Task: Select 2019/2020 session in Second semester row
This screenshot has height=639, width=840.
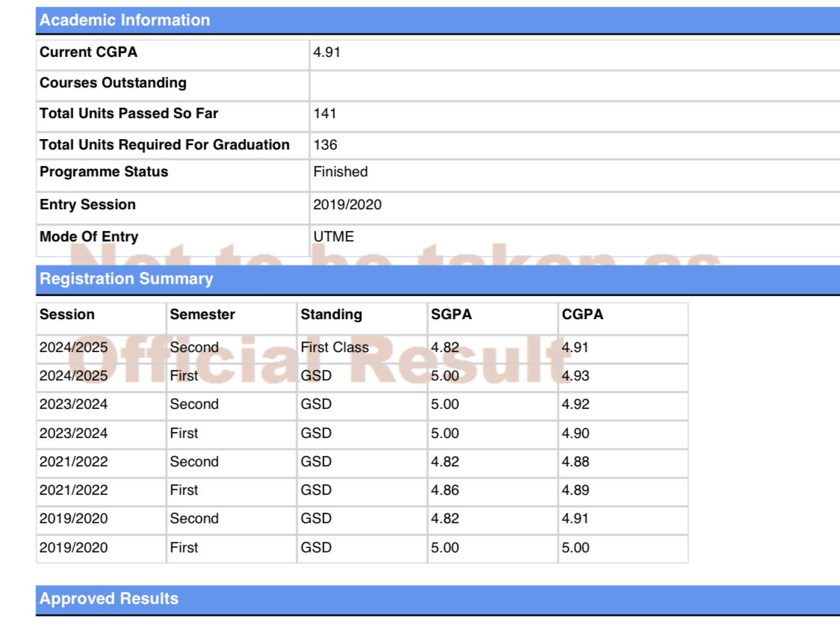Action: [73, 519]
